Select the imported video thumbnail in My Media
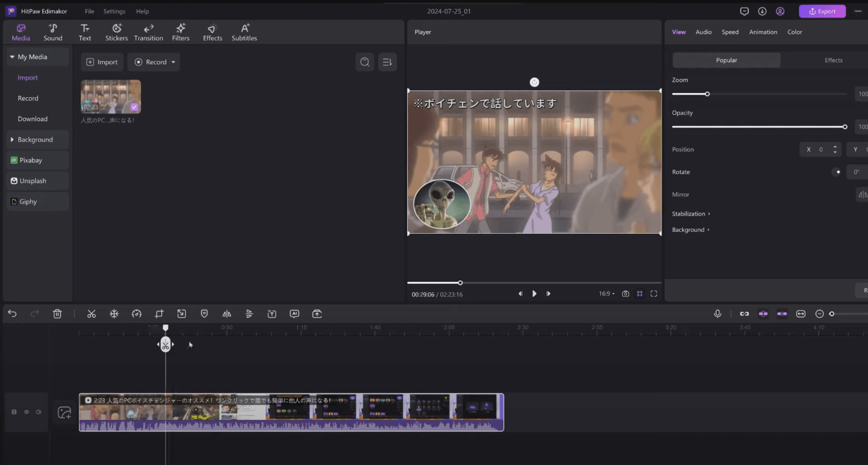Viewport: 868px width, 465px height. 110,97
